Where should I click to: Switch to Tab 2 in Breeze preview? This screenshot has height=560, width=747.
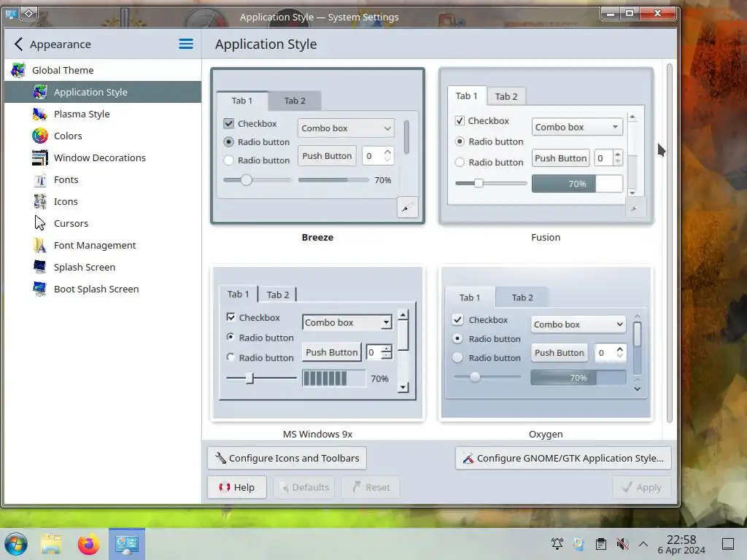coord(295,101)
